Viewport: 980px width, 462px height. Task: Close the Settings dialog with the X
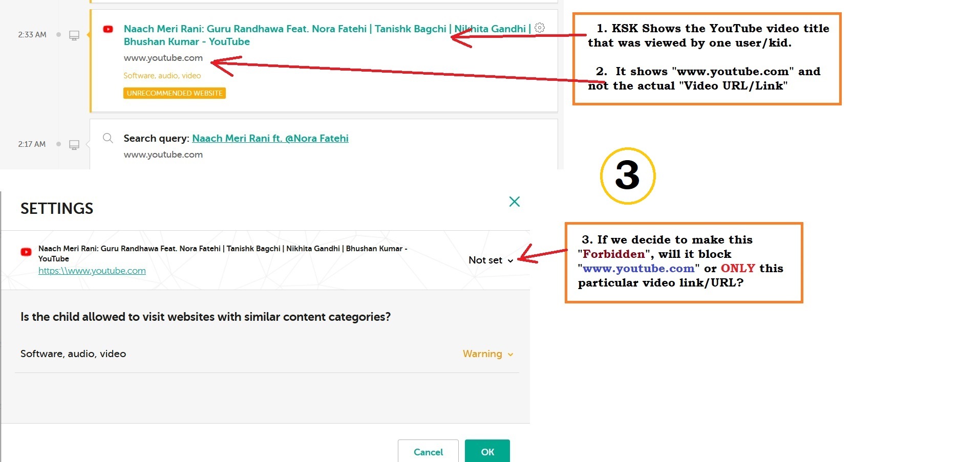coord(515,202)
